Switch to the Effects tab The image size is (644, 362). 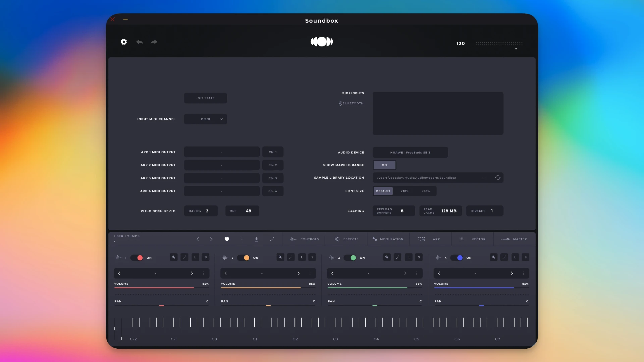click(x=346, y=239)
